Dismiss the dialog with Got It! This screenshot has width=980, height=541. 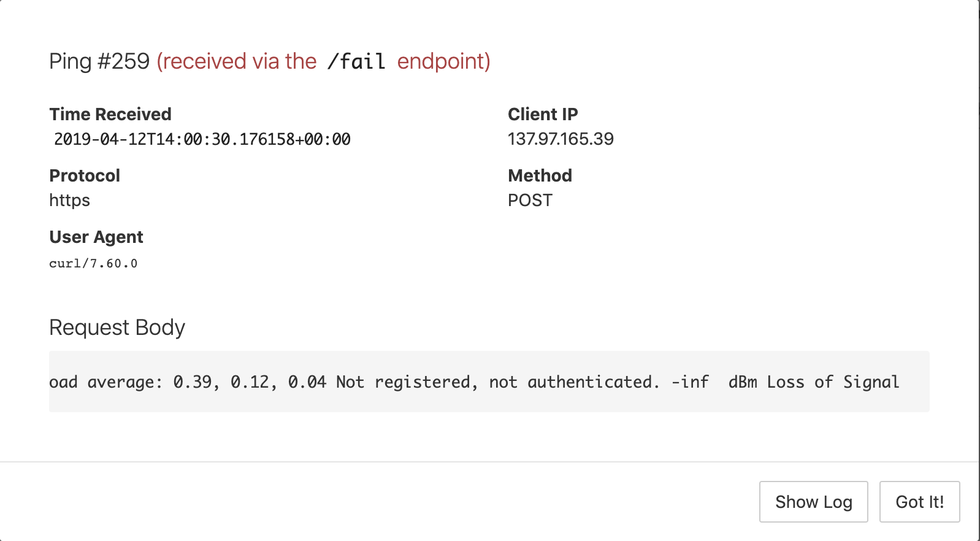pyautogui.click(x=919, y=502)
